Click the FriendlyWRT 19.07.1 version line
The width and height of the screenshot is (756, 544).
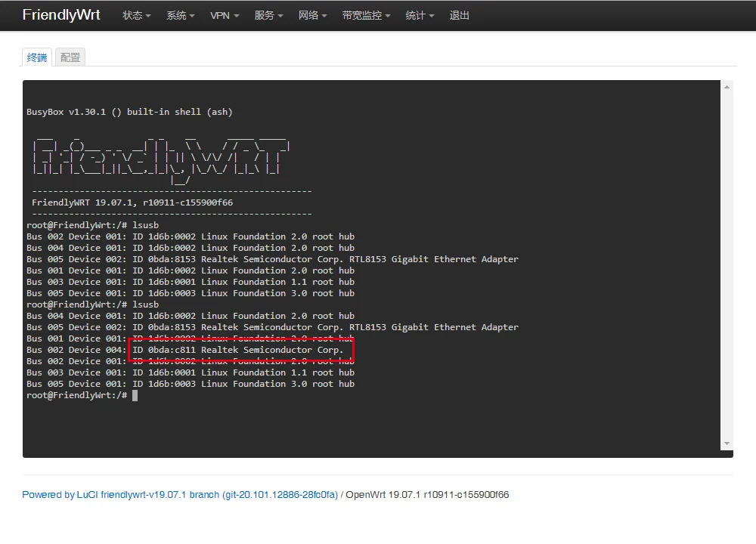pos(132,202)
